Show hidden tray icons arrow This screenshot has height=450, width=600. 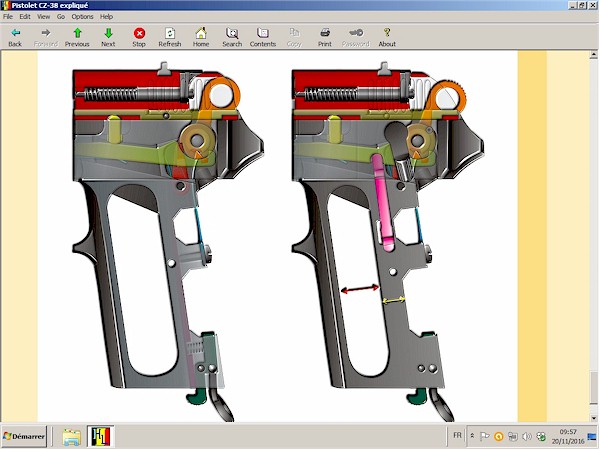472,436
